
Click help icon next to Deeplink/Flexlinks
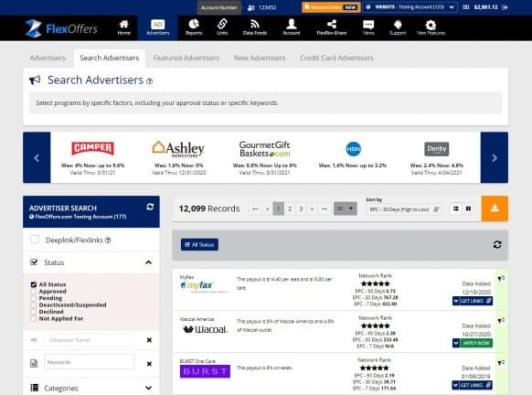coord(108,240)
